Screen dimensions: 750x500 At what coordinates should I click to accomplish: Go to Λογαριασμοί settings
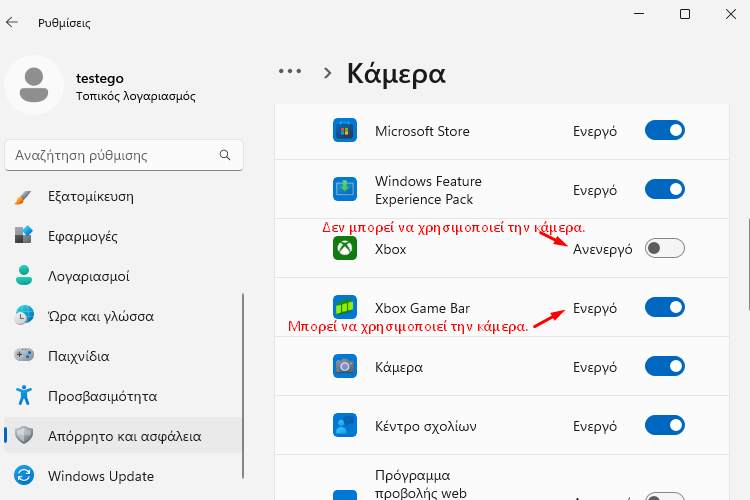[123, 276]
